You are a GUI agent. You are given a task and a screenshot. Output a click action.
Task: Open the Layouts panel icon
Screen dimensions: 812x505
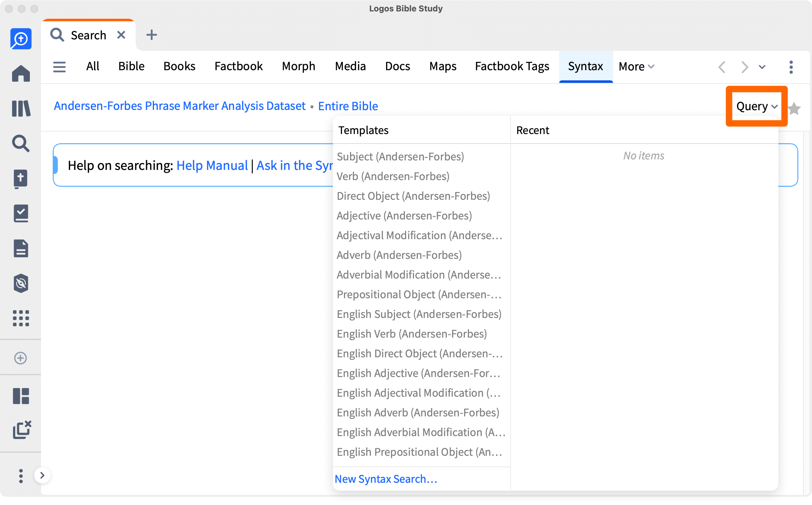pyautogui.click(x=21, y=396)
